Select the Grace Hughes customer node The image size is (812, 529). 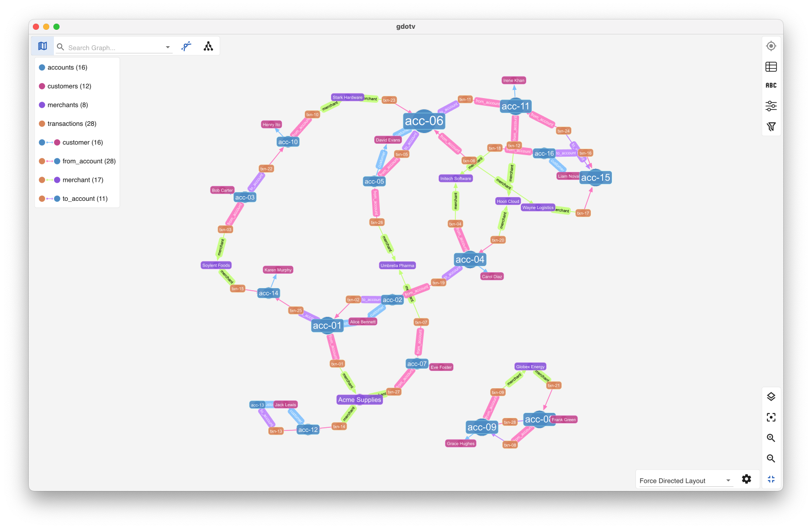click(461, 443)
